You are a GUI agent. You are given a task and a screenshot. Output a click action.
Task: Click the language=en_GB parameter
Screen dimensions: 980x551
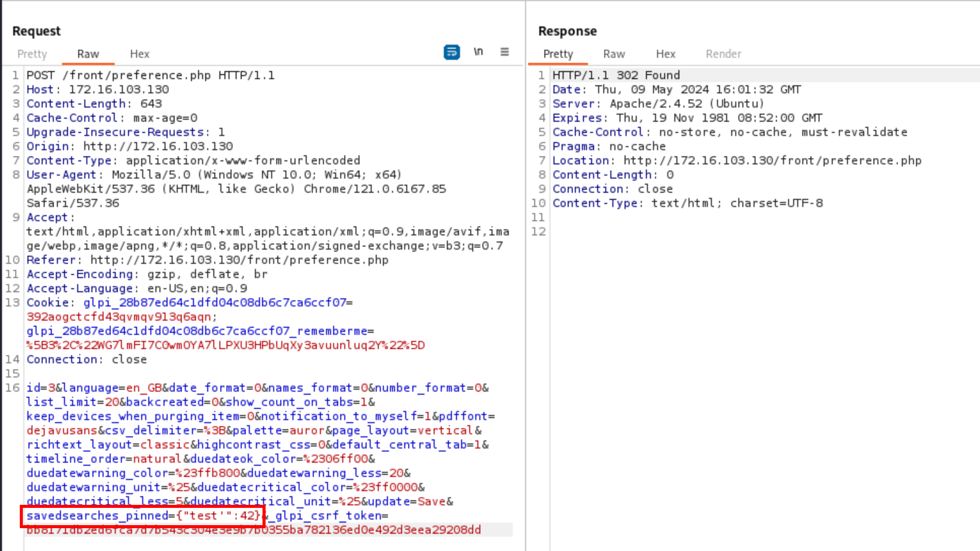112,388
